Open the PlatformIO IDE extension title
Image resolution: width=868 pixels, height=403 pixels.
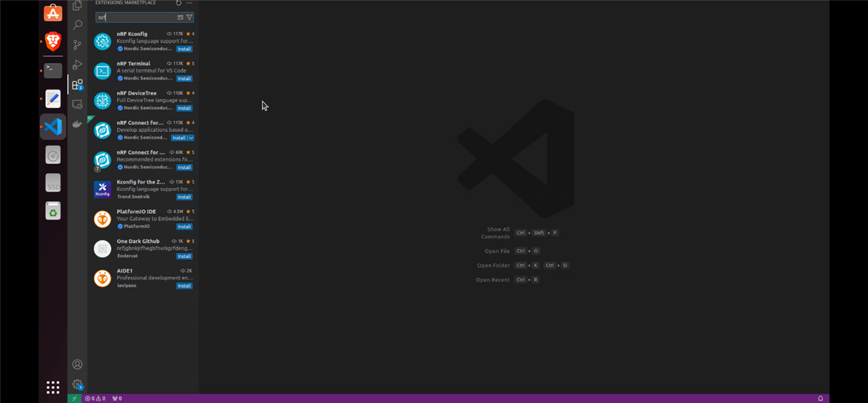pos(136,211)
